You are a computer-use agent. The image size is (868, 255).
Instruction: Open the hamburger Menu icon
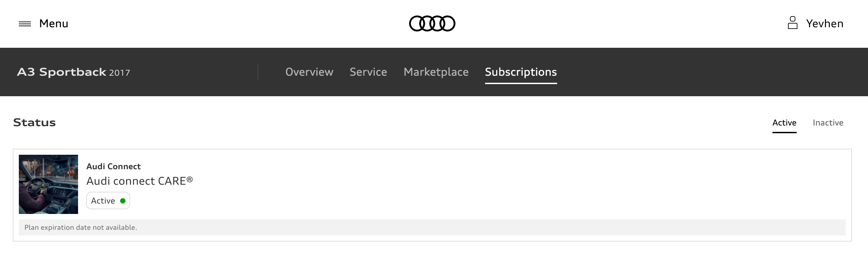point(25,24)
